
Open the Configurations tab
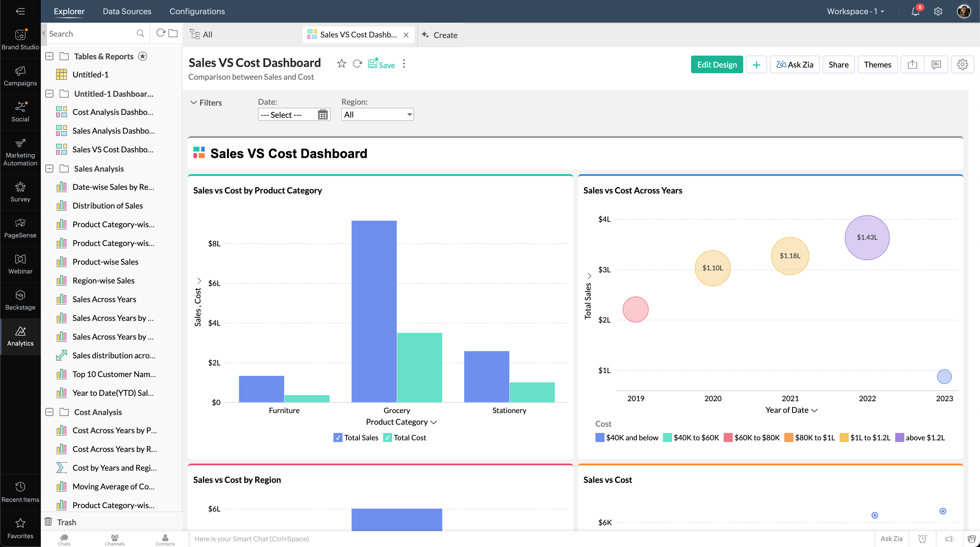click(197, 11)
